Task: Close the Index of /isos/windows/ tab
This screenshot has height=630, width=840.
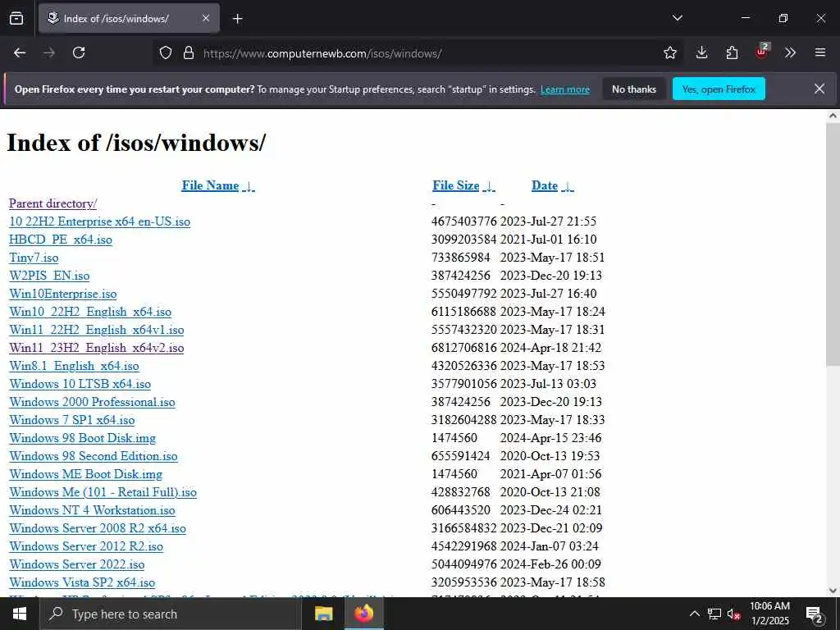Action: 206,18
